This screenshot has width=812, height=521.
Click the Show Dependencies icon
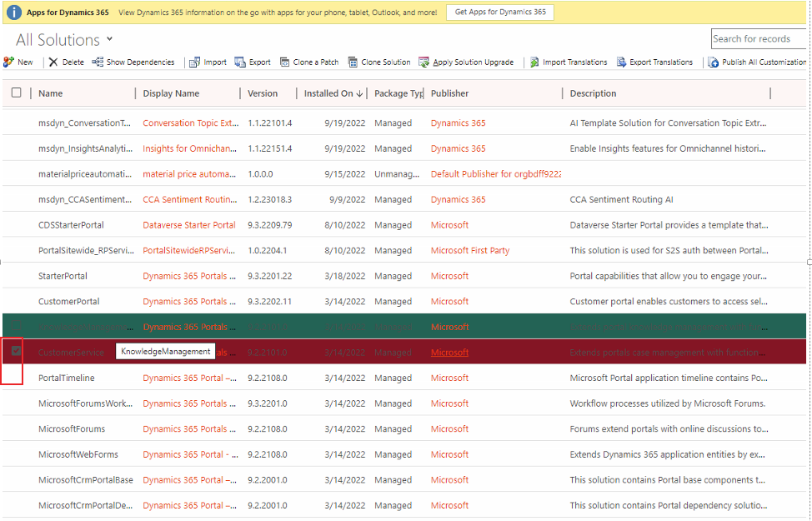98,63
